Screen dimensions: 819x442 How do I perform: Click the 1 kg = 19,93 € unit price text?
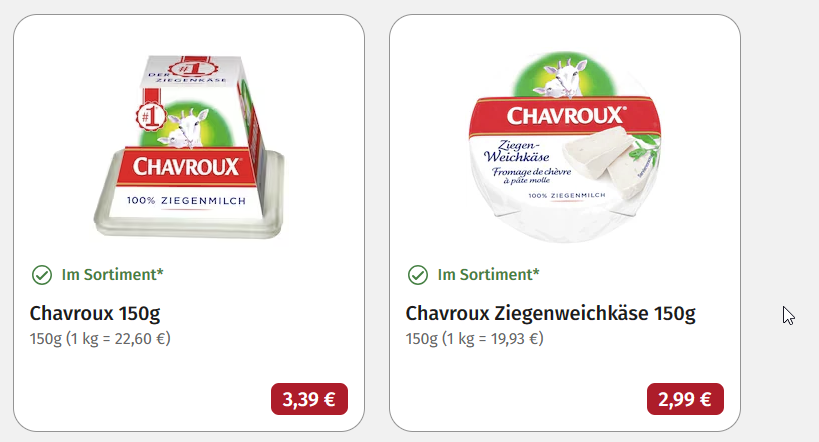click(x=493, y=339)
